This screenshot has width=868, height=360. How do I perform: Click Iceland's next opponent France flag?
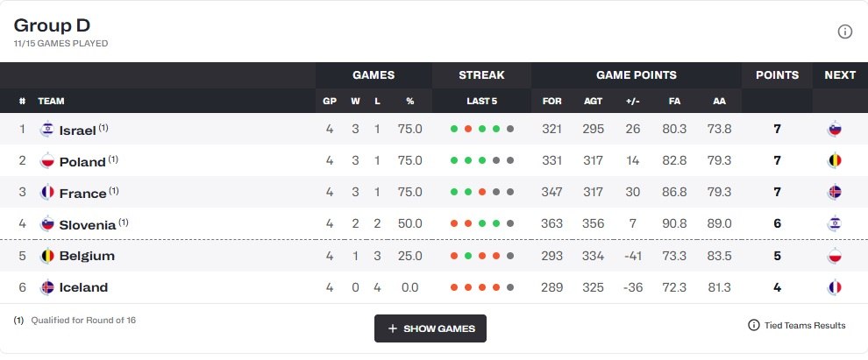pos(835,287)
